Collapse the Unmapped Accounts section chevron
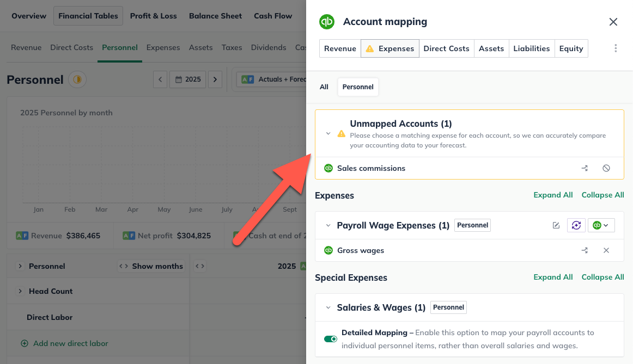 coord(328,133)
